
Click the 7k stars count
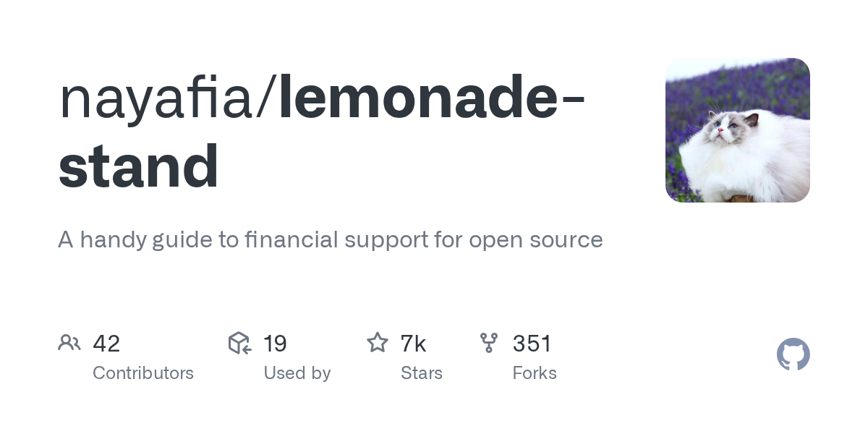pyautogui.click(x=413, y=343)
